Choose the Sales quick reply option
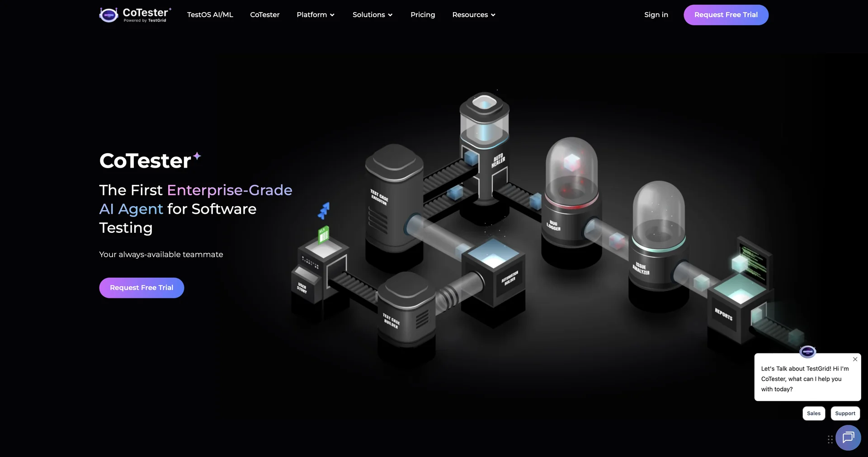 (x=813, y=413)
